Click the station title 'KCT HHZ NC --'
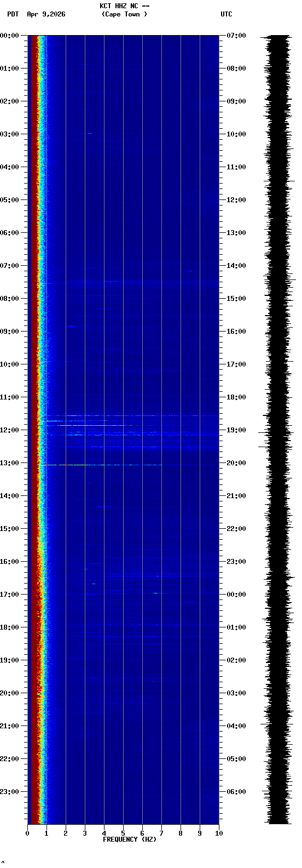 point(124,6)
